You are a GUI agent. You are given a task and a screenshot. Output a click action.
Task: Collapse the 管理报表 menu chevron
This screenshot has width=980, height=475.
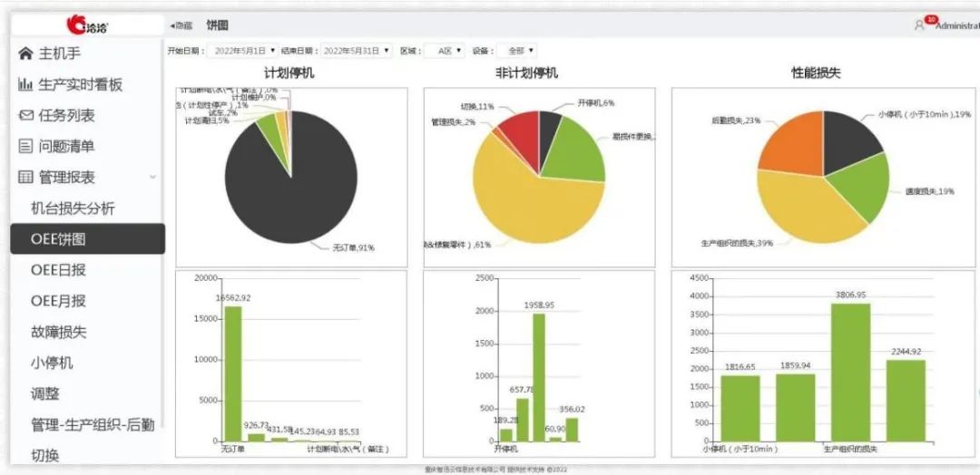pos(152,178)
